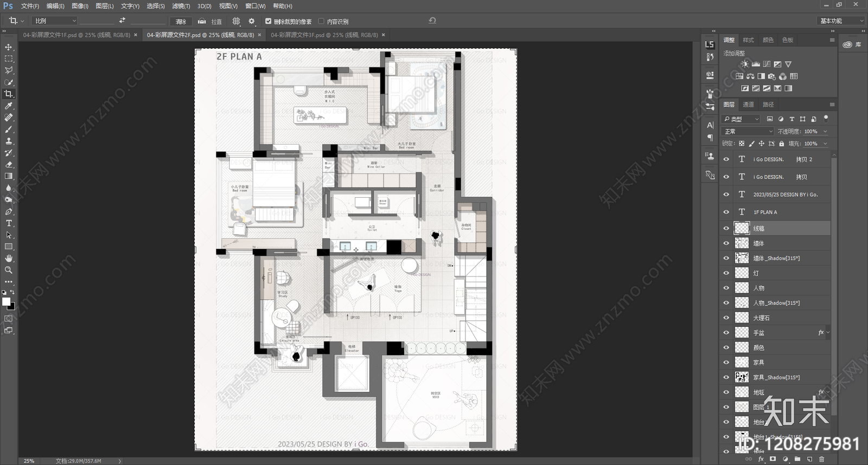Screen dimensions: 868x465
Task: Select the Hand tool
Action: point(9,258)
